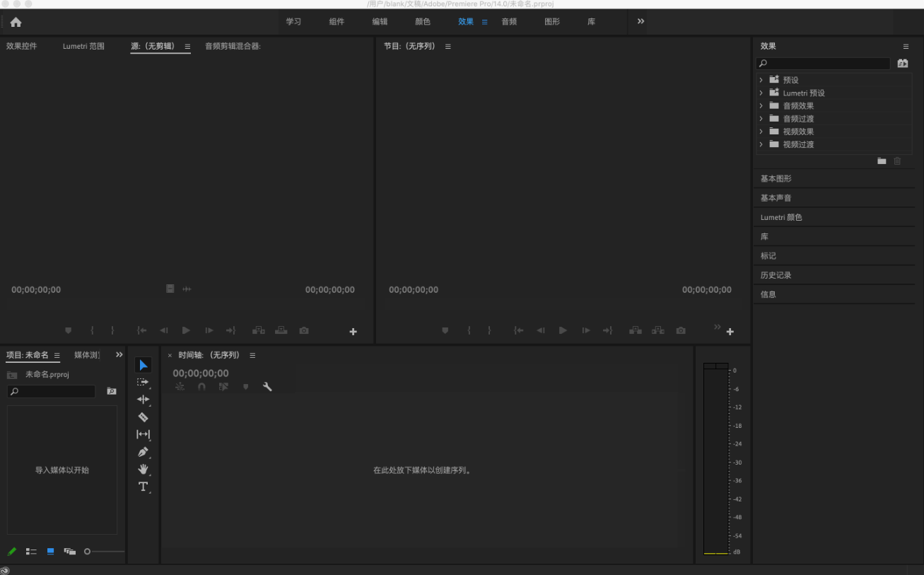Select the Track Select Forward tool

(143, 382)
